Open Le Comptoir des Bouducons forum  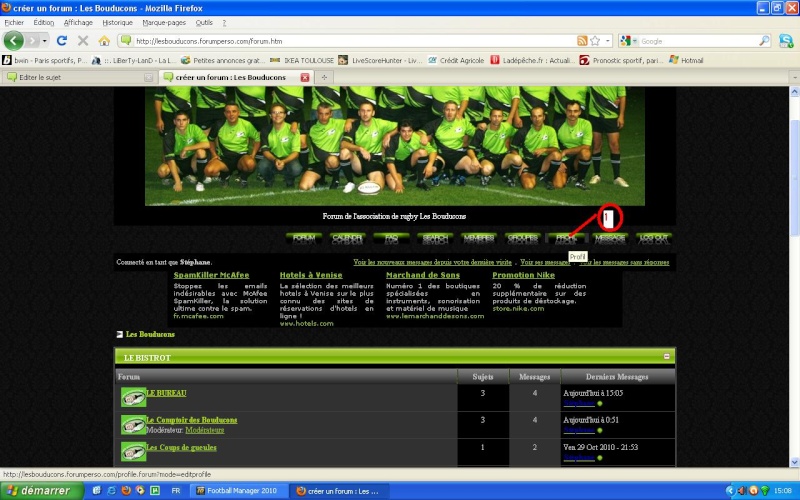192,420
